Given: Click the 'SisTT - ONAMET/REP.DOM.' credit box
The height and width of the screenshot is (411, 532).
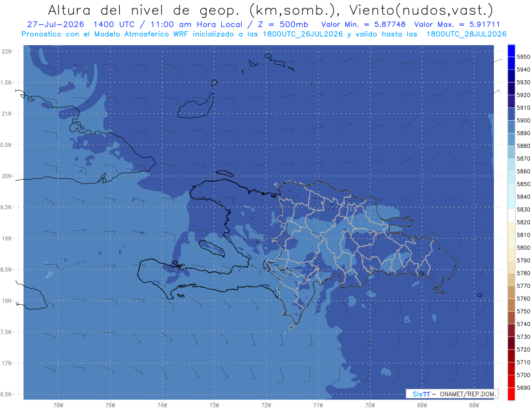Looking at the screenshot, I should tap(452, 394).
